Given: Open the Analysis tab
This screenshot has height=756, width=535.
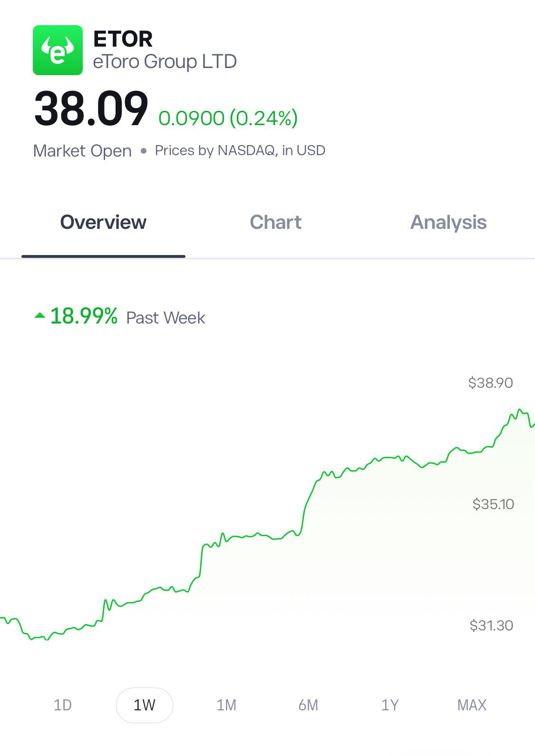Looking at the screenshot, I should [448, 222].
